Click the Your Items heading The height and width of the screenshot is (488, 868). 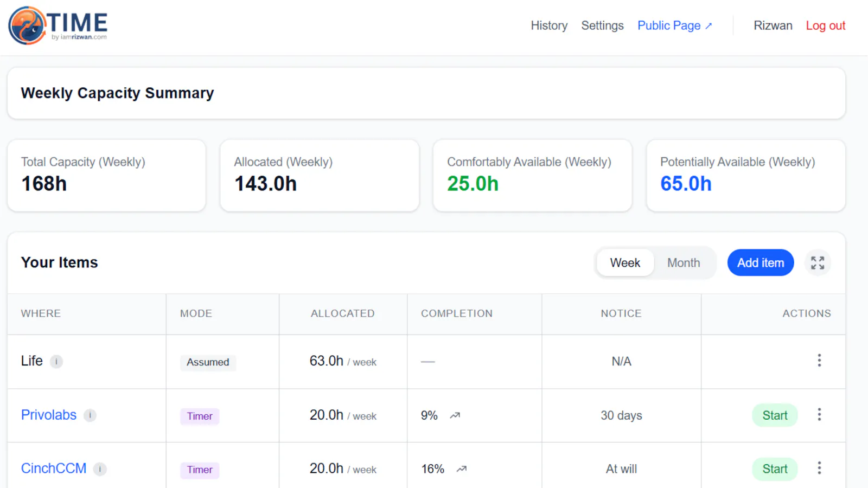[x=59, y=262]
